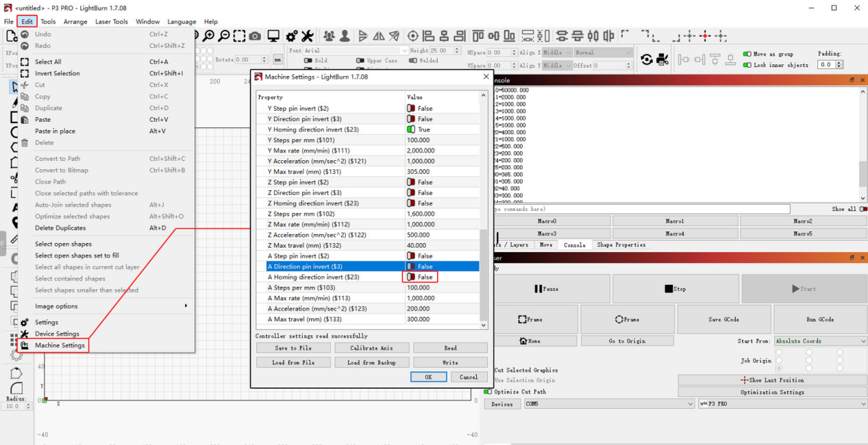Open the Font Arial dropdown

356,51
